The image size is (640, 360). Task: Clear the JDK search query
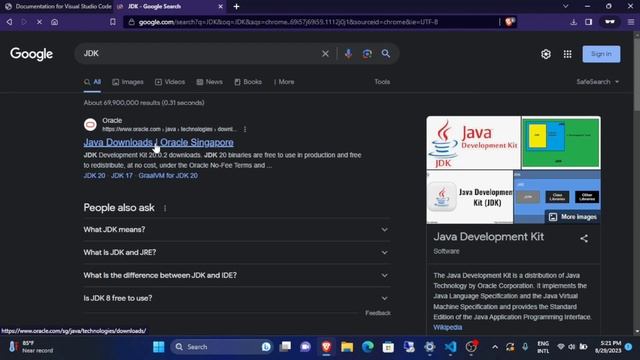(x=325, y=53)
